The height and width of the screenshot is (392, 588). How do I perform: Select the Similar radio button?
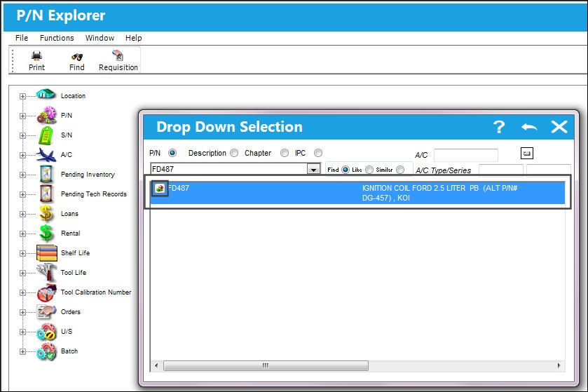400,170
